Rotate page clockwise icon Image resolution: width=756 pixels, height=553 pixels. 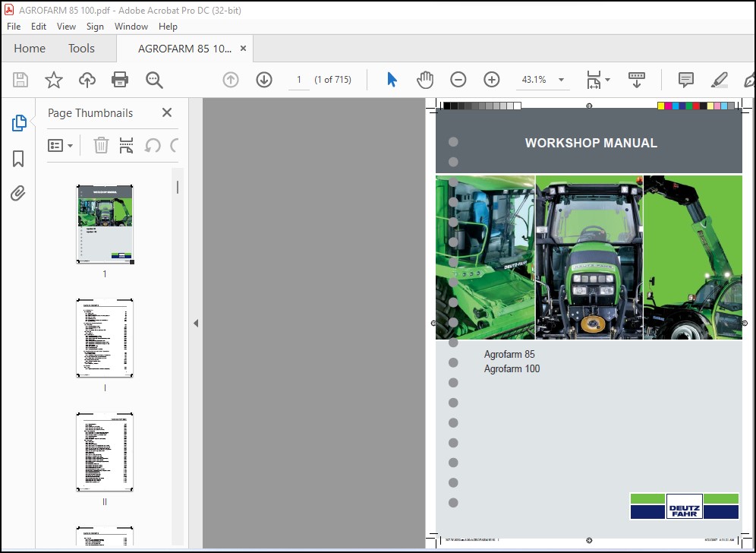click(175, 145)
